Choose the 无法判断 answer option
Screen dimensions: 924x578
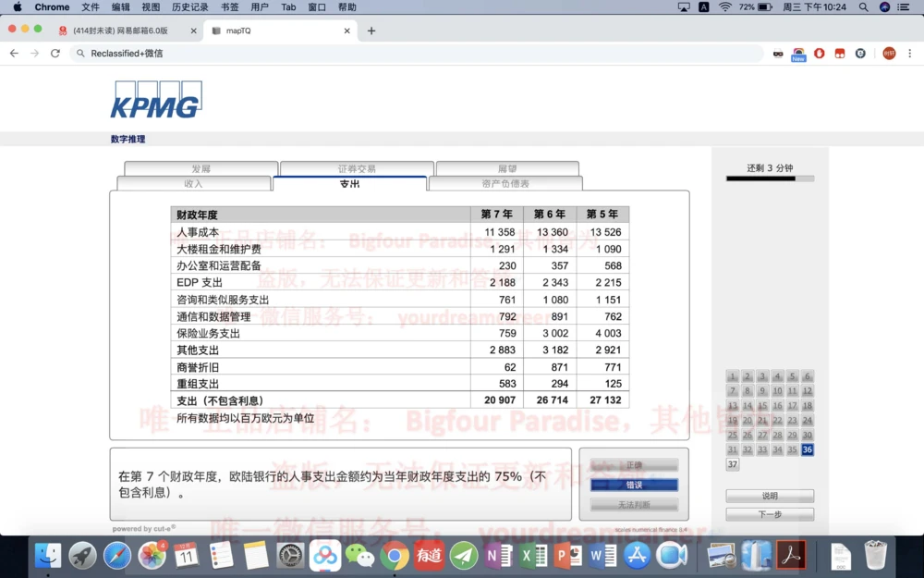[x=634, y=504]
